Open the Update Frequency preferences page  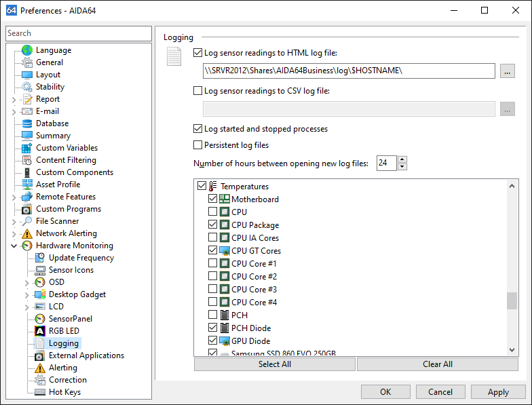pos(81,258)
